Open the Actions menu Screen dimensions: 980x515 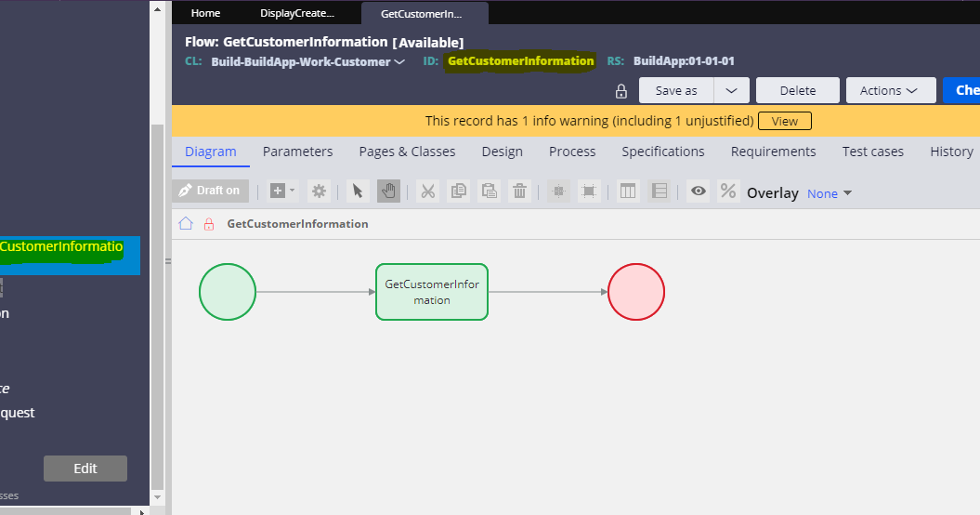[891, 91]
